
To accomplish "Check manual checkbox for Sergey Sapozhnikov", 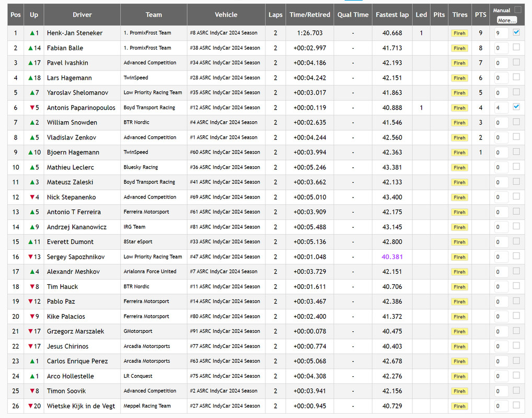I will click(516, 256).
